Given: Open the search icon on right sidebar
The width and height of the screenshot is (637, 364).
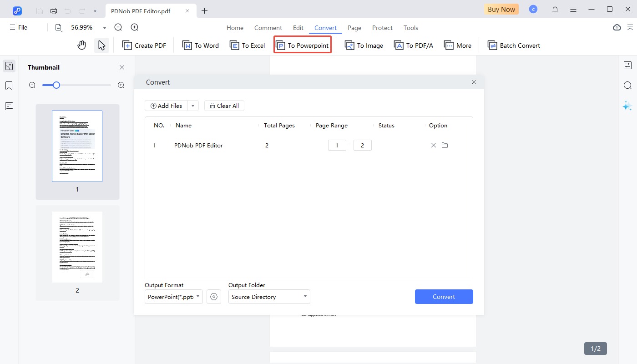Looking at the screenshot, I should pyautogui.click(x=628, y=86).
